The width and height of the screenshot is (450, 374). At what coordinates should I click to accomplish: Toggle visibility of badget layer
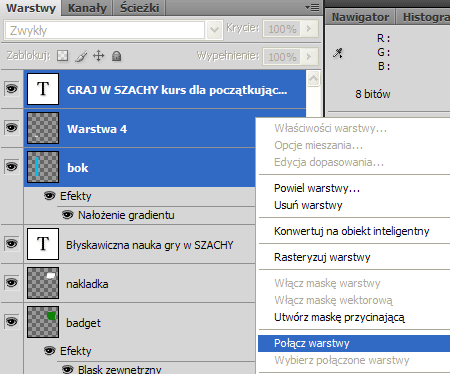point(12,322)
